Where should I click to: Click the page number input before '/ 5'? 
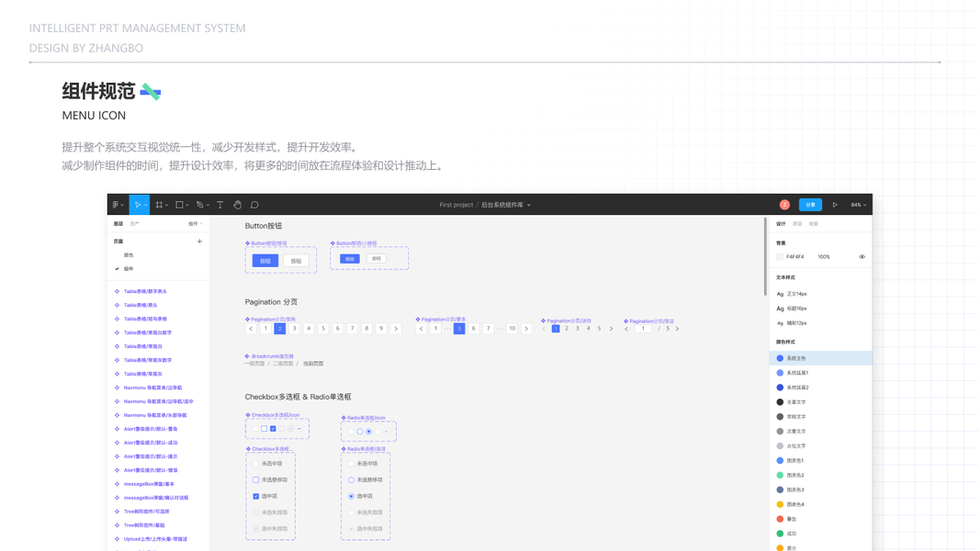click(x=643, y=329)
